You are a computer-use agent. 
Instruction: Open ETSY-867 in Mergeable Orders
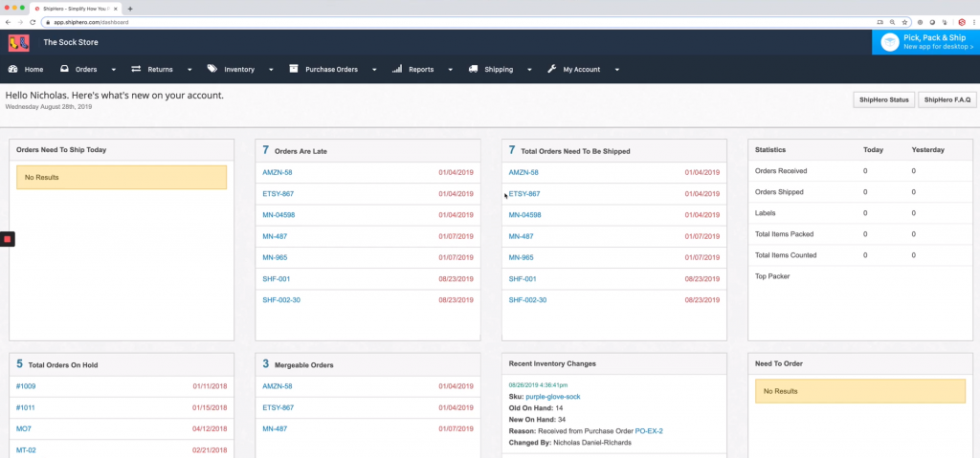pos(278,407)
